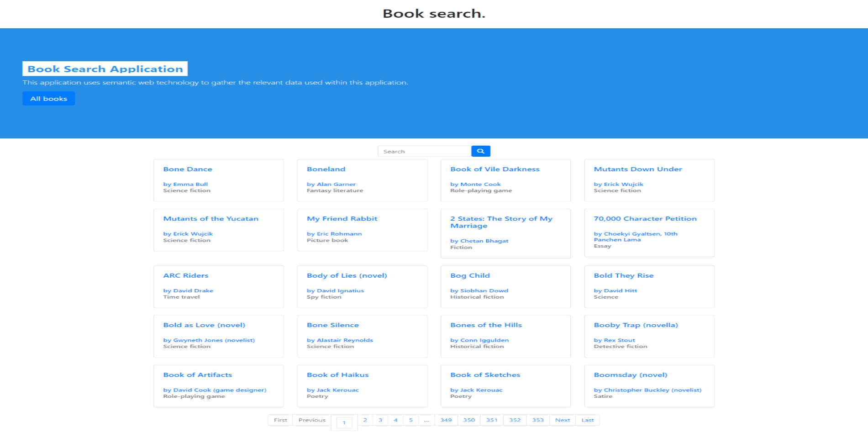Click the pagination ellipsis item

pos(426,420)
